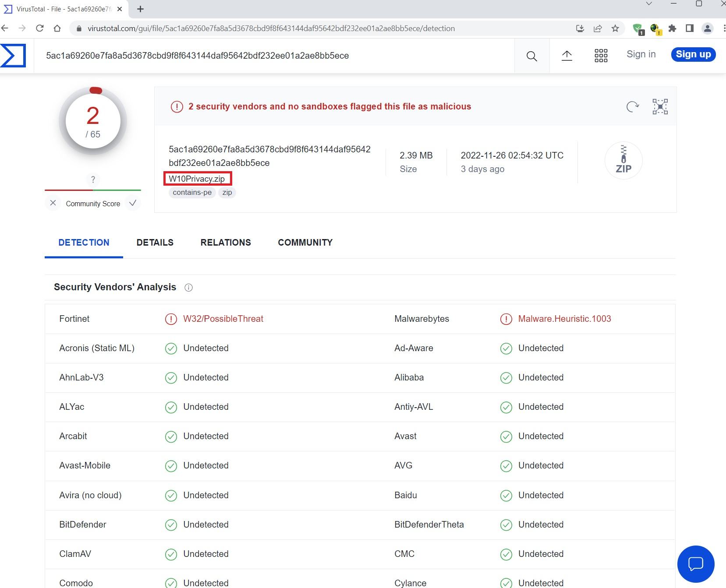Click the AhnLab-V3 vendor name
Screen dimensions: 726x588
(81, 377)
